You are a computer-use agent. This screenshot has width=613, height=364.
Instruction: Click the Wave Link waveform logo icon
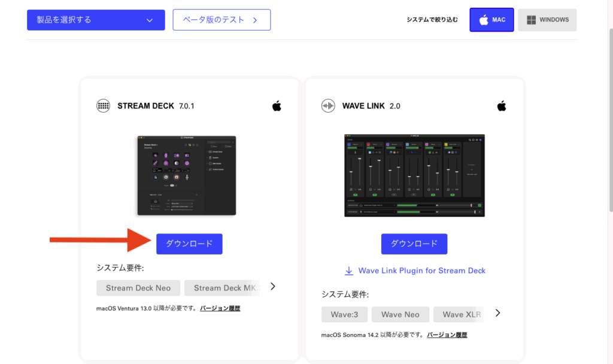point(328,105)
